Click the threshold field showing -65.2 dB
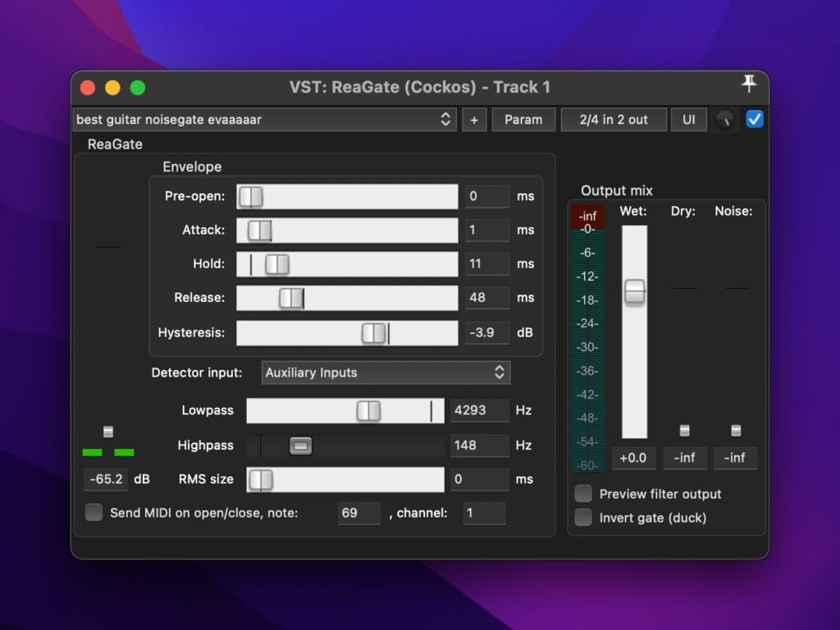Viewport: 840px width, 630px height. point(106,479)
